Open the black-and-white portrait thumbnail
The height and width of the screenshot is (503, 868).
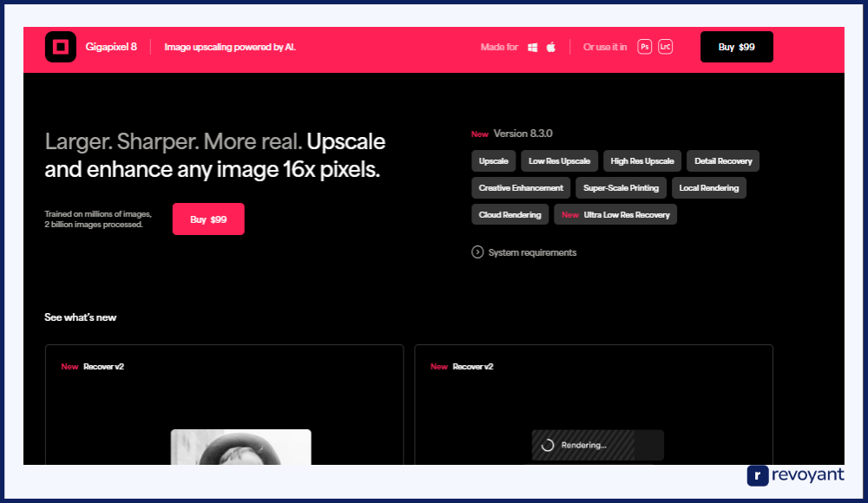click(240, 447)
